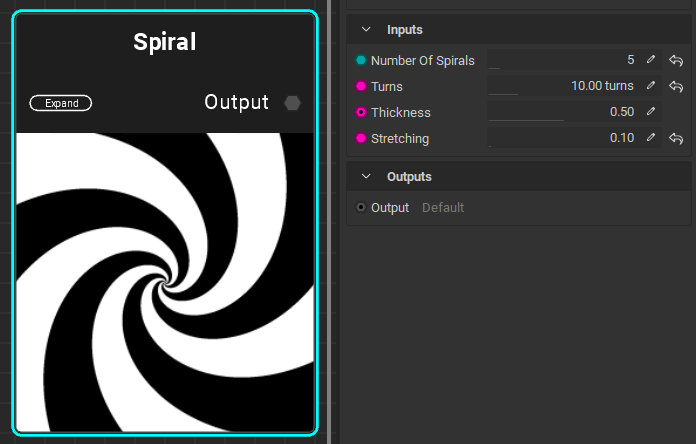
Task: Reset Stretching value with revert arrow
Action: pos(676,138)
